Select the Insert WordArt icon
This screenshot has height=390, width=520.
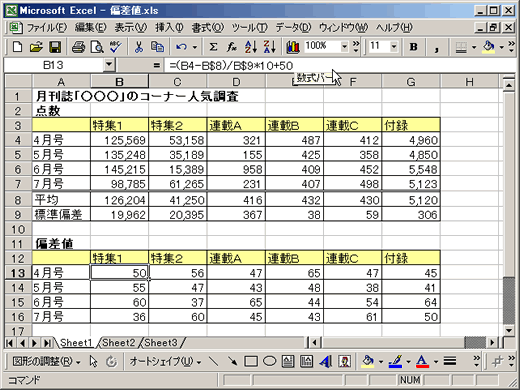point(325,361)
